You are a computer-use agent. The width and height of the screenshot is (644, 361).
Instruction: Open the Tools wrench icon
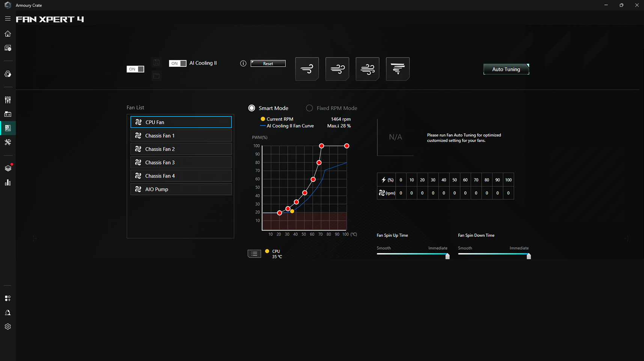(x=8, y=142)
